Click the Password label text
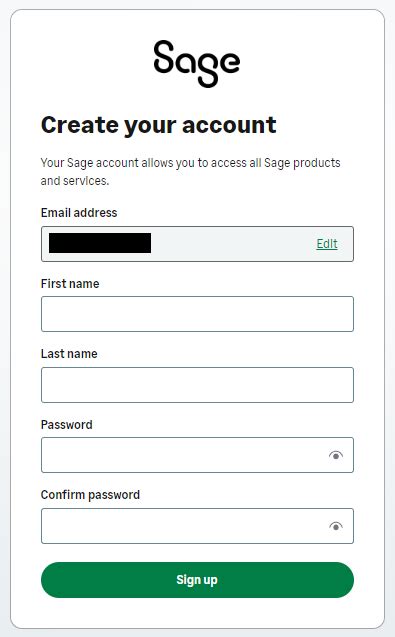The height and width of the screenshot is (637, 395). (67, 425)
